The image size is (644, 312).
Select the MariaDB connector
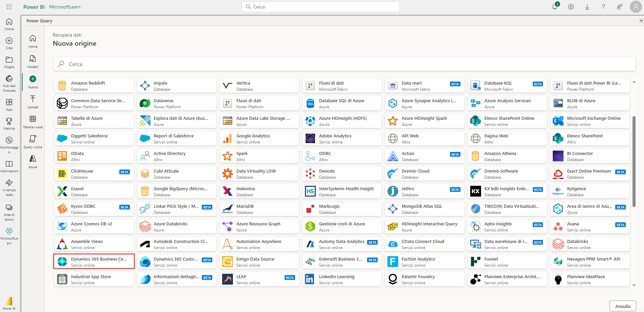tap(259, 209)
